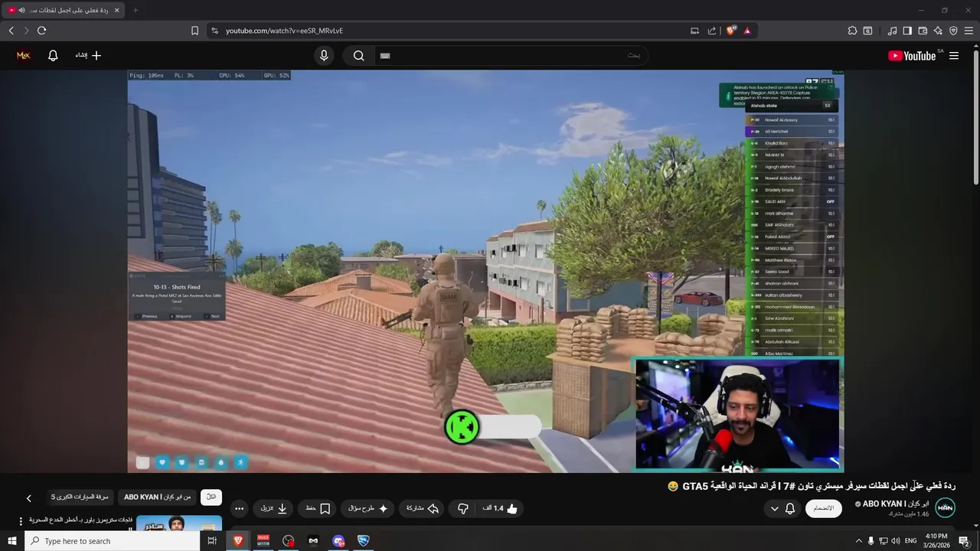Open a new browser tab
The width and height of the screenshot is (980, 551).
tap(136, 10)
